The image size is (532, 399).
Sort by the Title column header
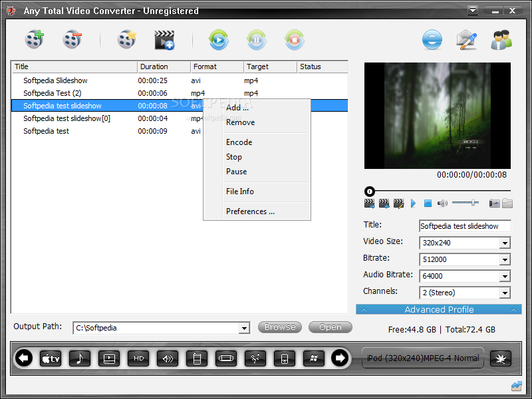click(x=74, y=67)
